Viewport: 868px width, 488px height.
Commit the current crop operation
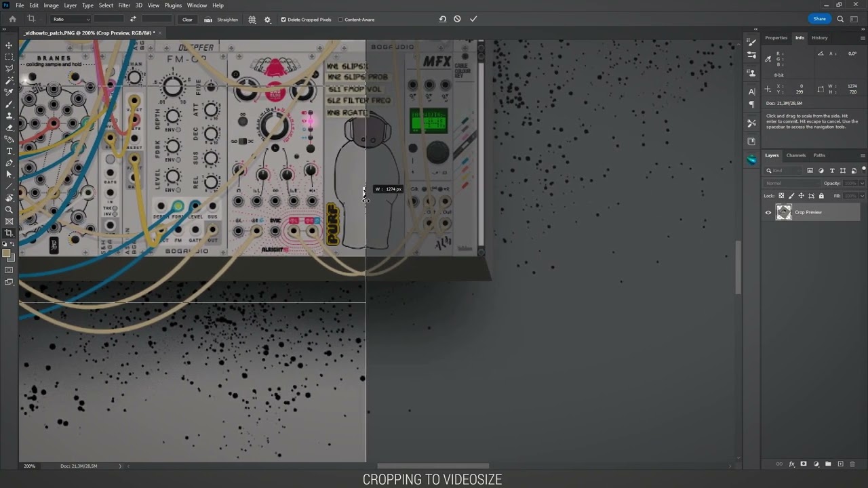[473, 19]
